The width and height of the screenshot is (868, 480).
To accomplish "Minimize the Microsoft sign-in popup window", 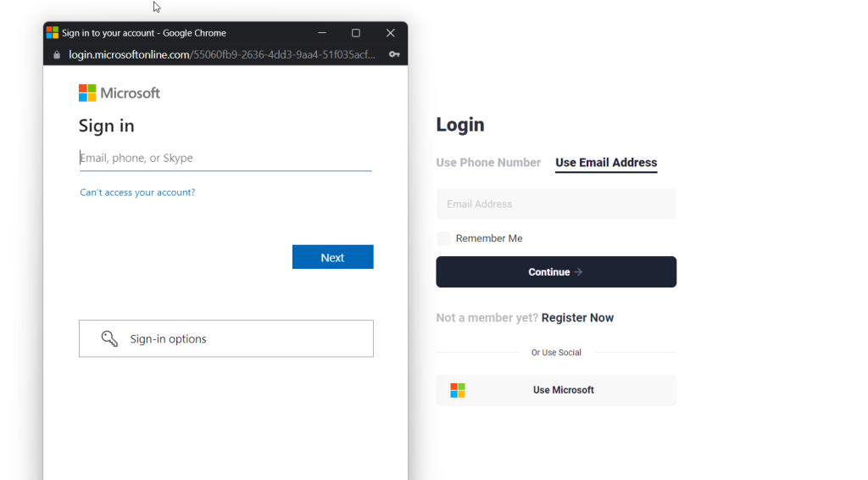I will 322,33.
